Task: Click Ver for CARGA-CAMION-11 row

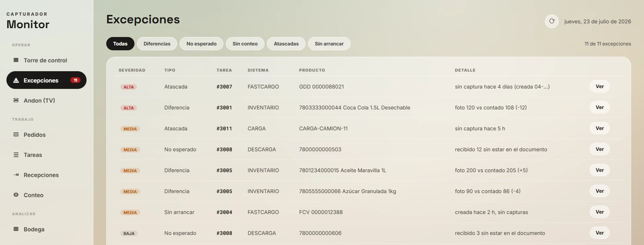Action: (x=600, y=128)
